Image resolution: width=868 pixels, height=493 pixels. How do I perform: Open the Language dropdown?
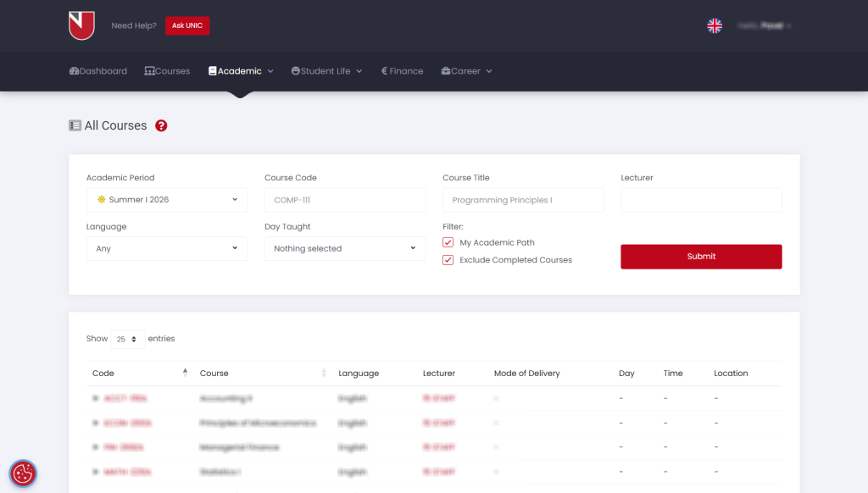167,248
